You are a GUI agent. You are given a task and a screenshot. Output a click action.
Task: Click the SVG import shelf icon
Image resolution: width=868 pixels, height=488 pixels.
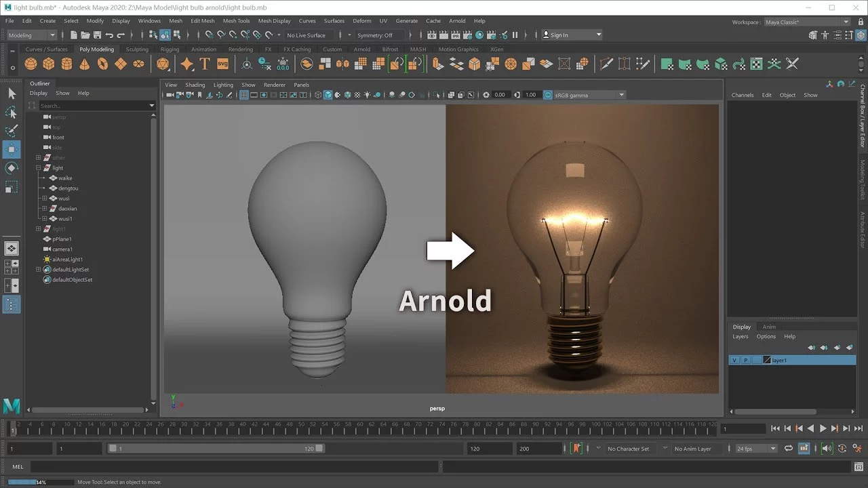222,64
